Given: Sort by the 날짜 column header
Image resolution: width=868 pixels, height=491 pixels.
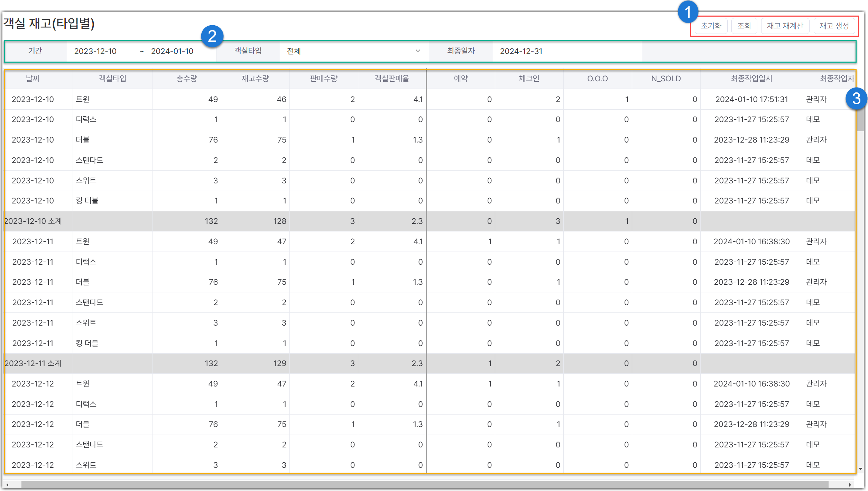Looking at the screenshot, I should pyautogui.click(x=33, y=79).
